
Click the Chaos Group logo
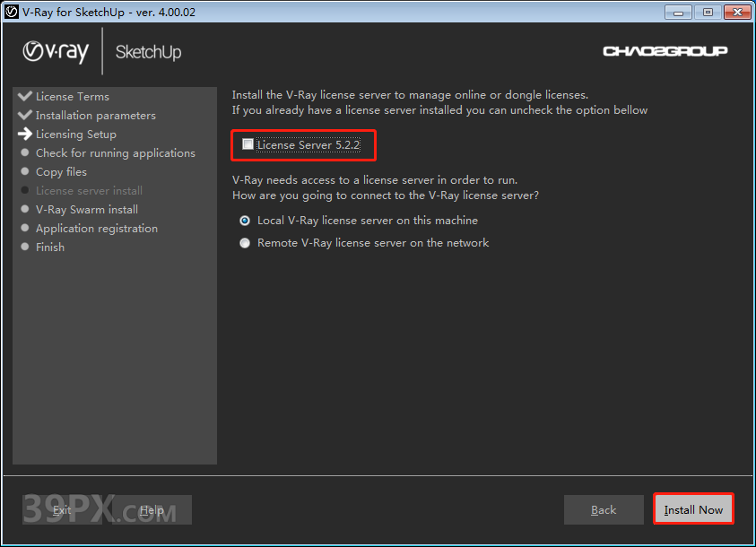665,51
